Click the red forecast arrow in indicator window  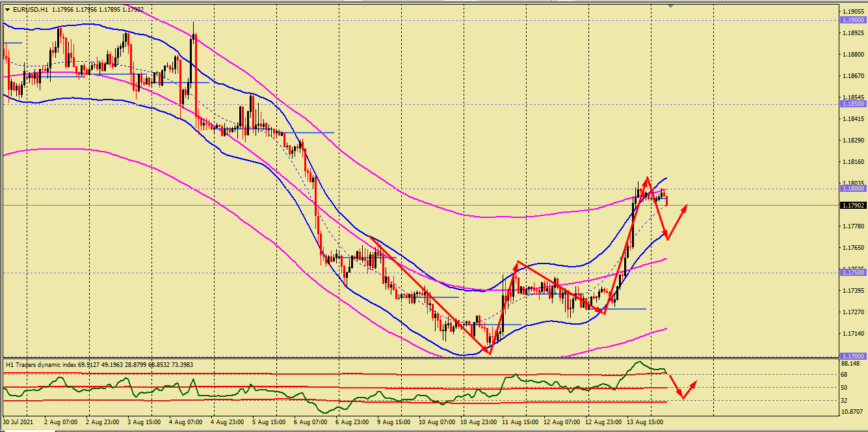(x=681, y=388)
